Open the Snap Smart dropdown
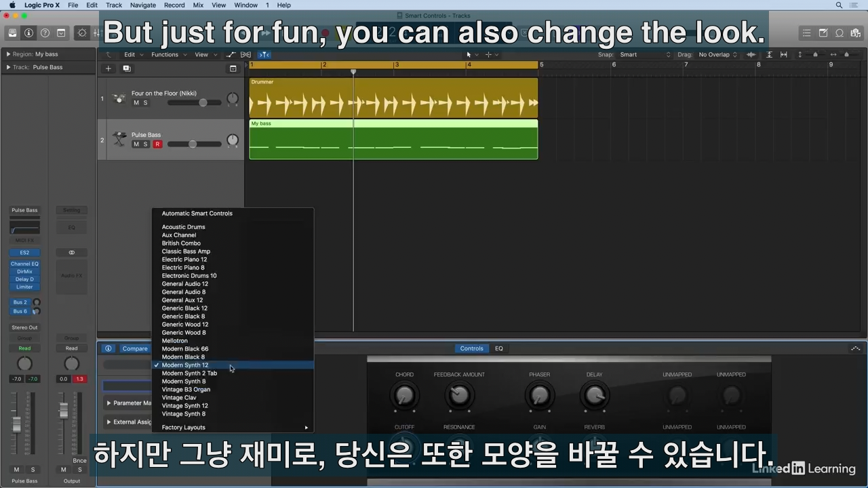The height and width of the screenshot is (488, 868). 644,55
